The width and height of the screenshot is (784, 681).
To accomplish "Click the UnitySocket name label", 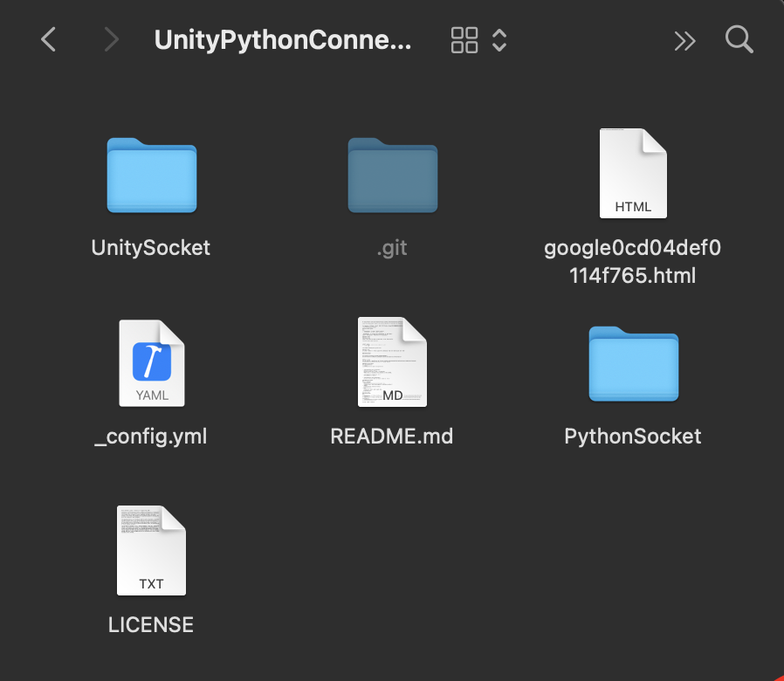I will [x=150, y=247].
